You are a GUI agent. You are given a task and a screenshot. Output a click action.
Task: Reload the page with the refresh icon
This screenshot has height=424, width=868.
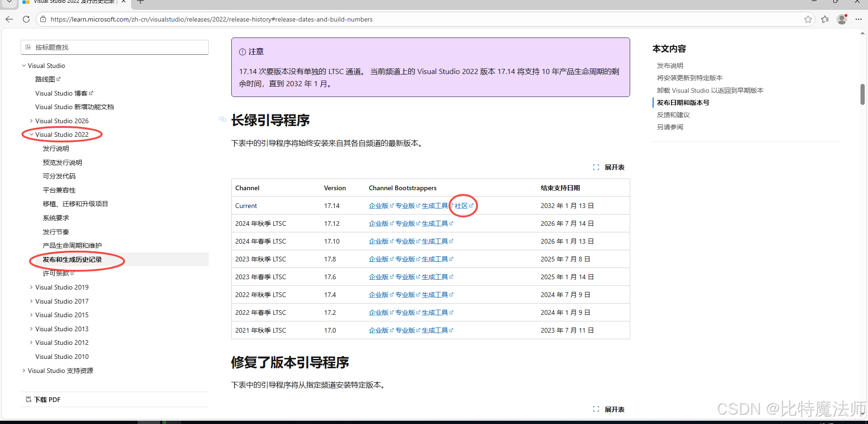(26, 19)
